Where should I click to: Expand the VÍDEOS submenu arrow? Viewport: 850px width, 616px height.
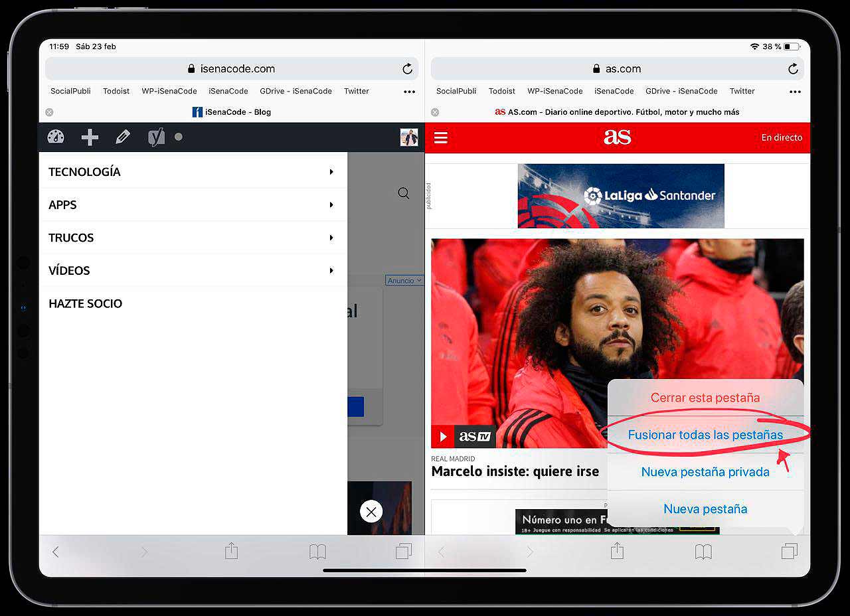[x=331, y=271]
